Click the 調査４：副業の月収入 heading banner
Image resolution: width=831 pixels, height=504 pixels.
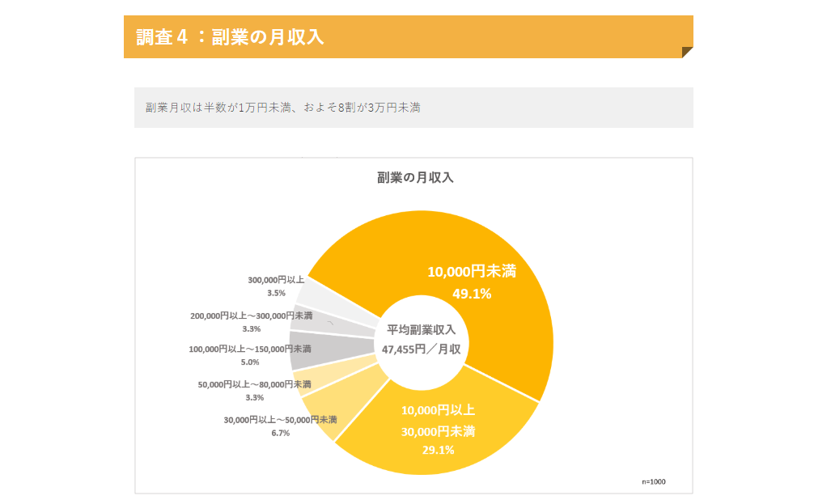(230, 37)
